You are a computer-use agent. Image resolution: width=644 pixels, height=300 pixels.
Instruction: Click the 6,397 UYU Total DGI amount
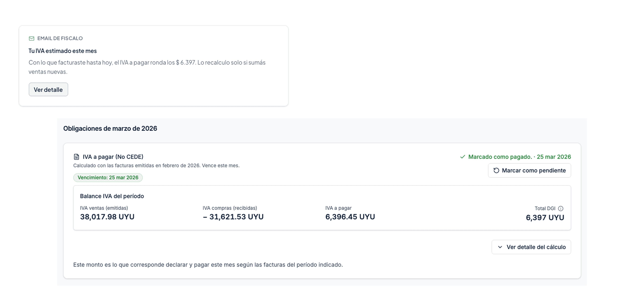(x=545, y=218)
